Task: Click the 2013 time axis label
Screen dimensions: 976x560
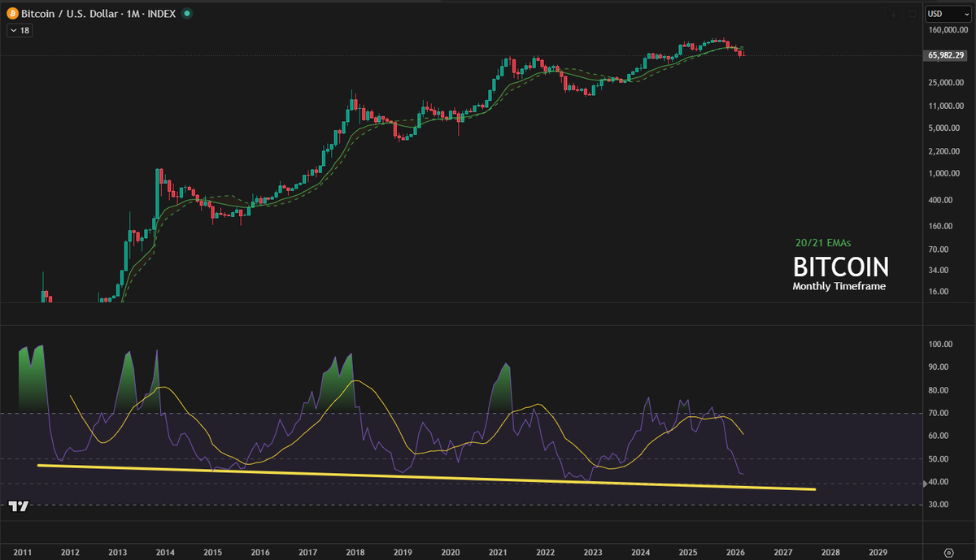Action: (117, 551)
